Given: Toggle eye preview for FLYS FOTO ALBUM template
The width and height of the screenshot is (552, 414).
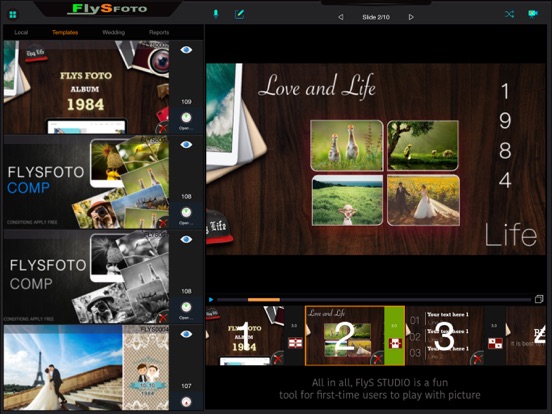Looking at the screenshot, I should [186, 50].
